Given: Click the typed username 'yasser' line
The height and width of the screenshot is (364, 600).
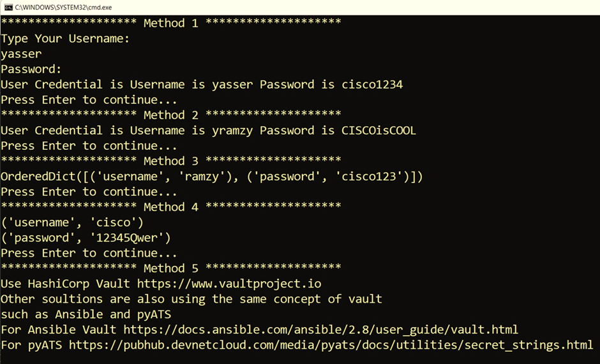Looking at the screenshot, I should pos(21,54).
